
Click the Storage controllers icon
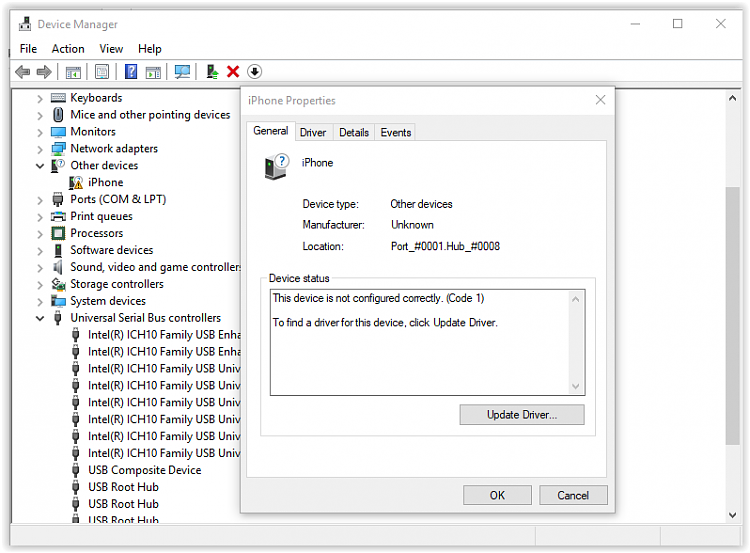[58, 284]
